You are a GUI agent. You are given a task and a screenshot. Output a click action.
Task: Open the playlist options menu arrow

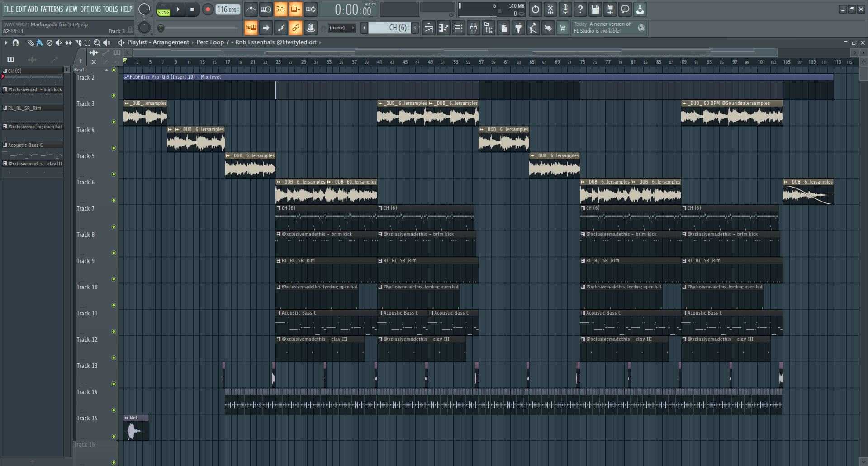tap(6, 42)
